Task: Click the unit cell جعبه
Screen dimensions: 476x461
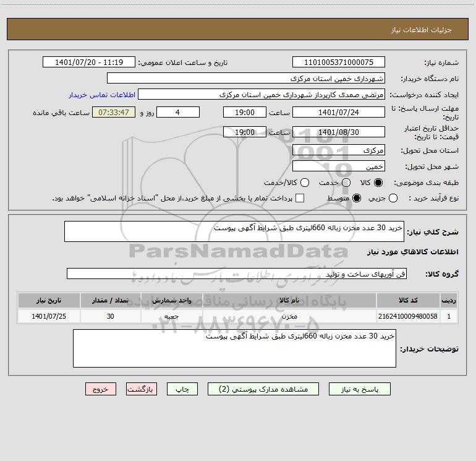Action: (171, 316)
